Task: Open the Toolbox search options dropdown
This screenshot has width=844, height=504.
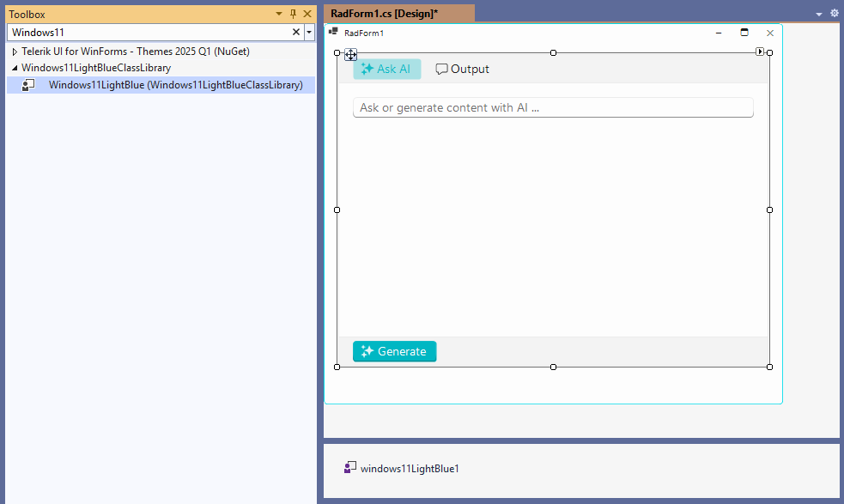Action: coord(308,32)
